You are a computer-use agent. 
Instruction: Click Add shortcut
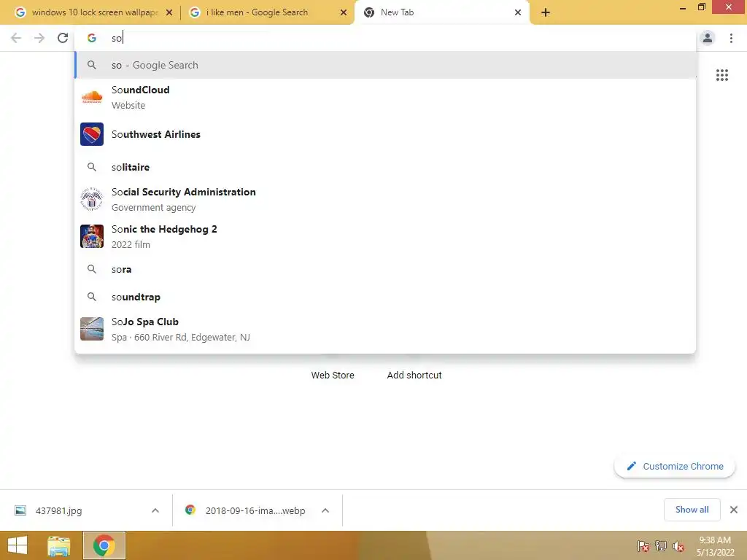click(414, 376)
